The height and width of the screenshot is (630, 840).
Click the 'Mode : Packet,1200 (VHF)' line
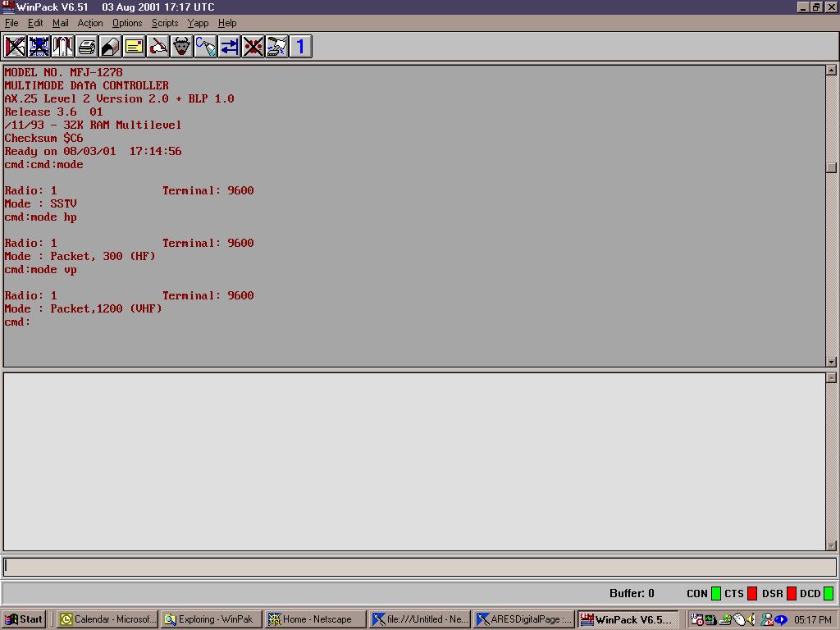click(83, 308)
